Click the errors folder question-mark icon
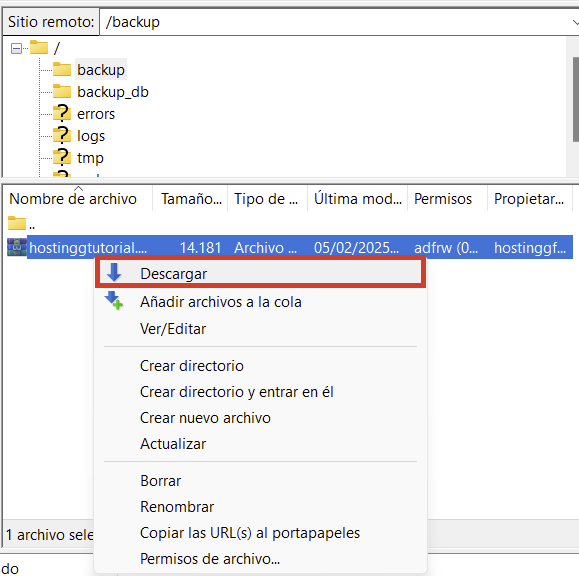579x576 pixels. [62, 113]
